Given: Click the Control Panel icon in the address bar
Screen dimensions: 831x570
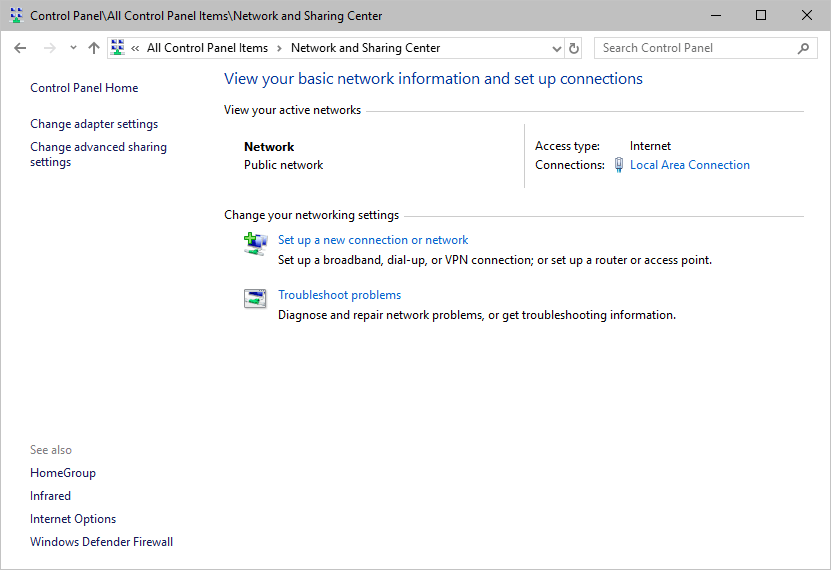Looking at the screenshot, I should tap(118, 48).
